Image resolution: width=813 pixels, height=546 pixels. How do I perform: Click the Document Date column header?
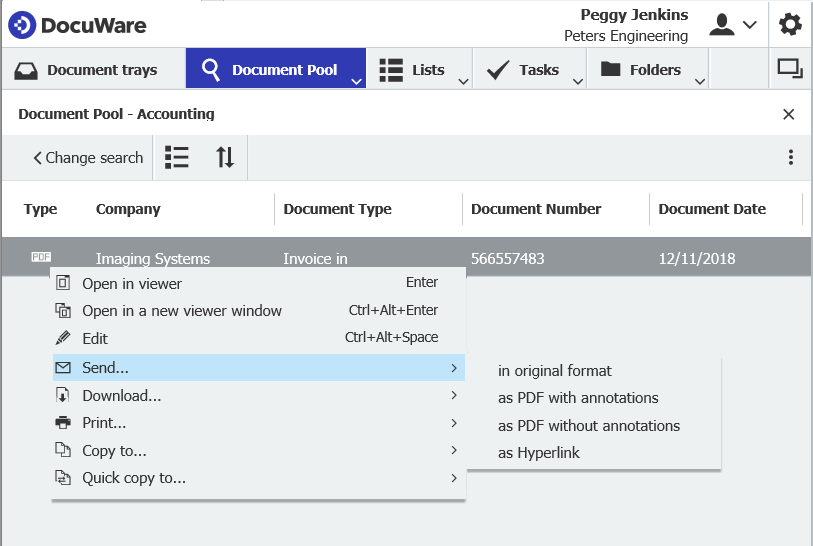click(x=712, y=209)
